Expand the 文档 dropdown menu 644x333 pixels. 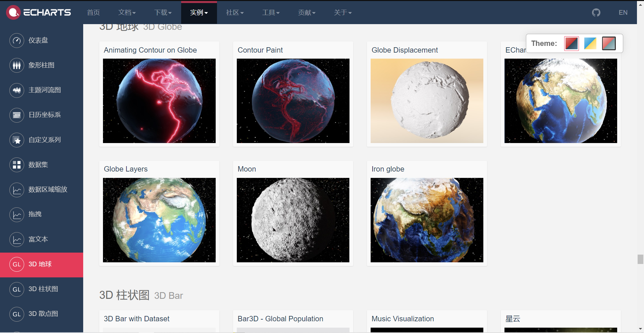pos(127,13)
